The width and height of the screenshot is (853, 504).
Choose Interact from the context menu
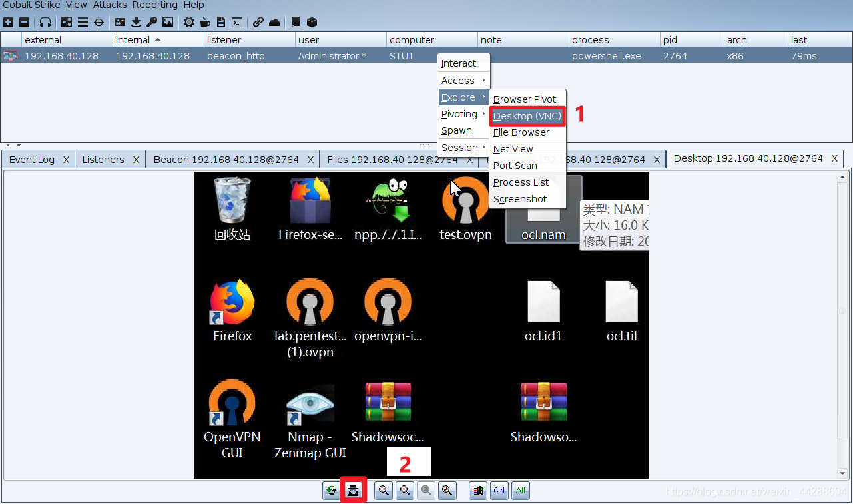click(x=463, y=63)
